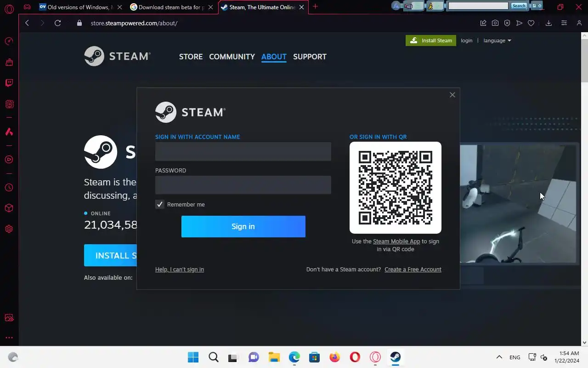Viewport: 588px width, 368px height.
Task: Open the Extensions cube icon in sidebar
Action: click(9, 208)
